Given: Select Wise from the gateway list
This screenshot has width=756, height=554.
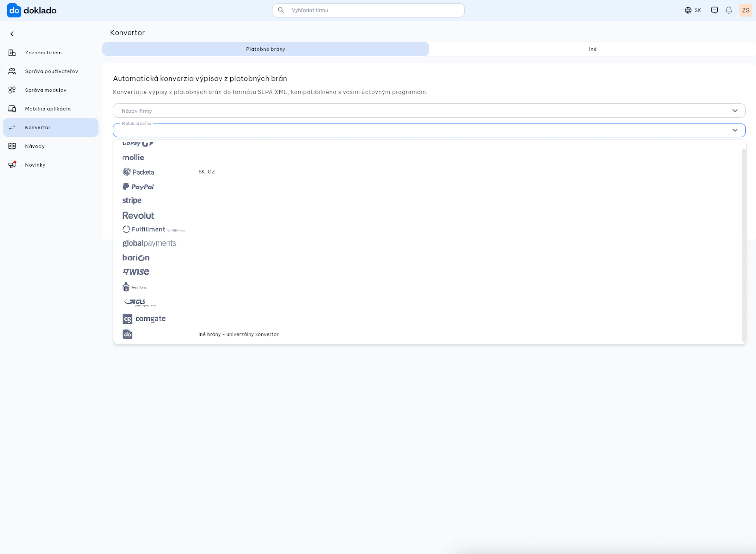Looking at the screenshot, I should click(x=136, y=272).
